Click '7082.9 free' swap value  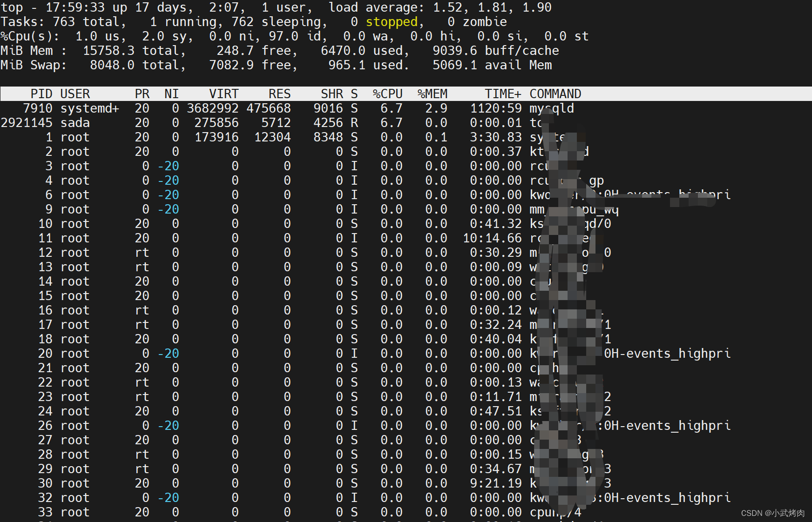tap(250, 65)
